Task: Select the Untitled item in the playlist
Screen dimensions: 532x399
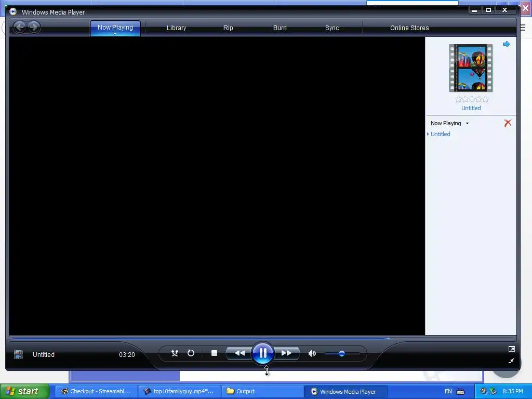Action: coord(441,134)
